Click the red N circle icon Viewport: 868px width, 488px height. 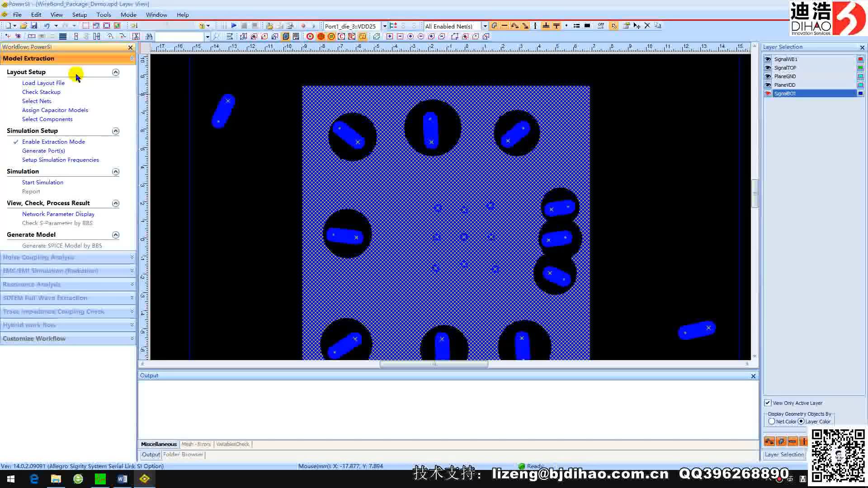point(310,37)
